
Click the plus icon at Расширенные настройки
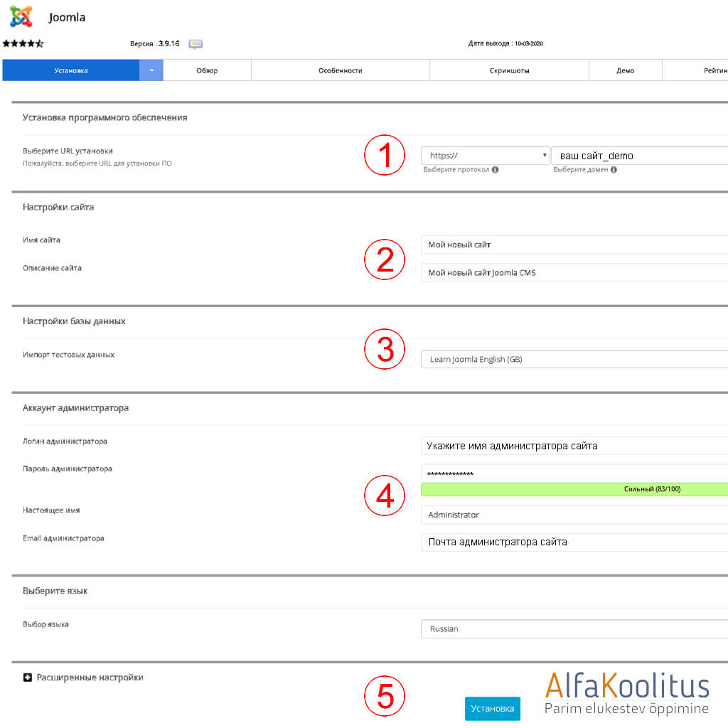pos(28,678)
